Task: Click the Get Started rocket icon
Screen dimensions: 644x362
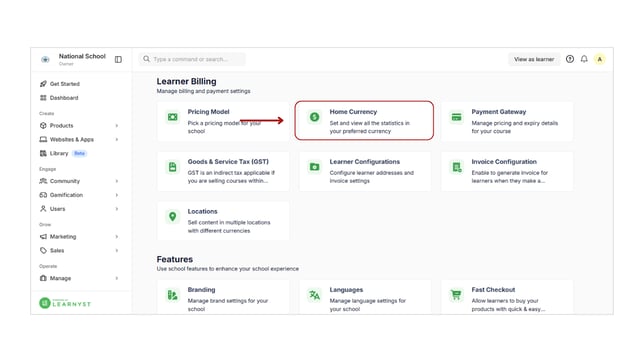Action: (43, 84)
